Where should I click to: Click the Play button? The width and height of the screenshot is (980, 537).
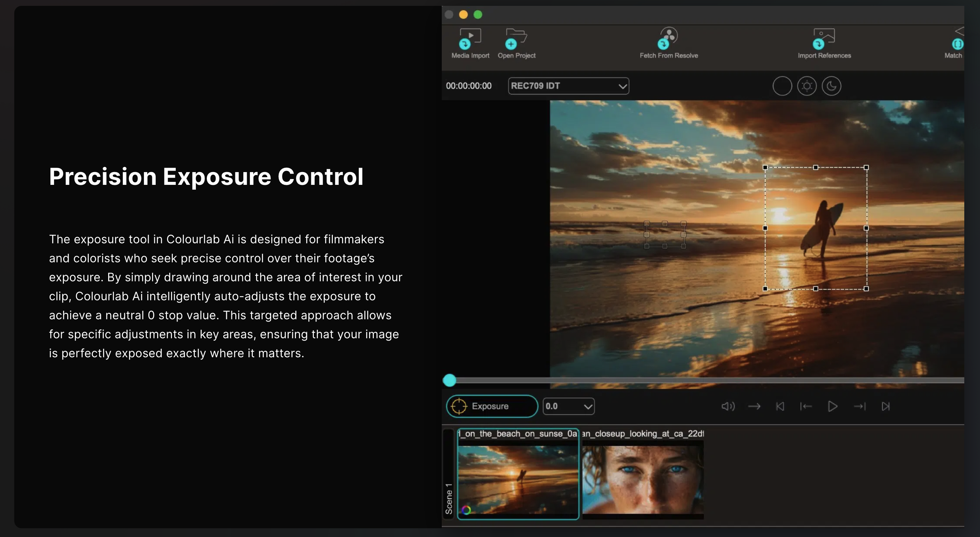[x=832, y=407]
